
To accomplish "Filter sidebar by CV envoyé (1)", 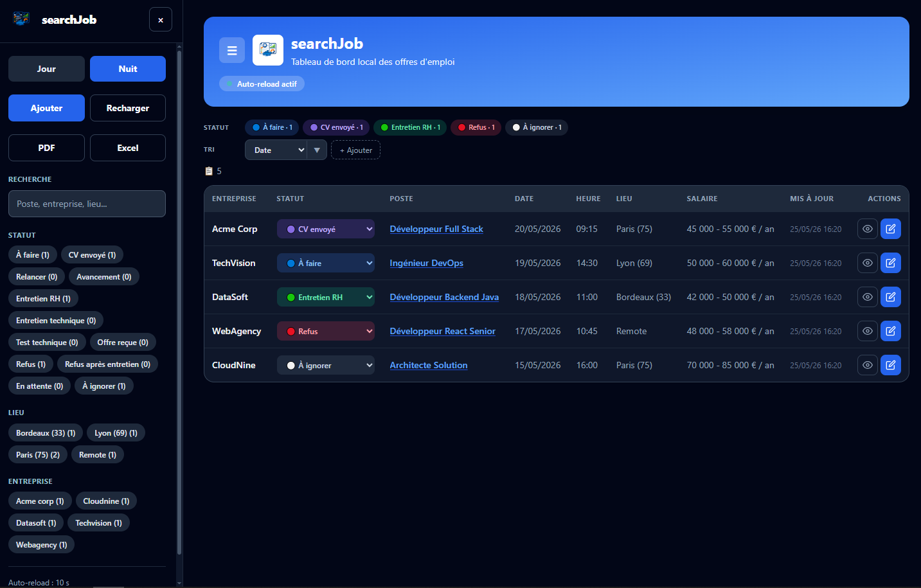I will (x=93, y=255).
